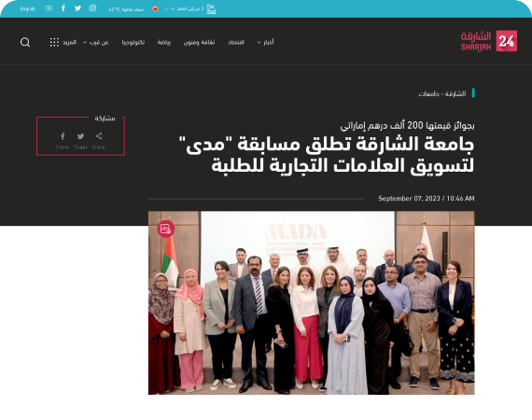The height and width of the screenshot is (420, 532).
Task: Go to Sharjah 24 logo home
Action: click(488, 41)
